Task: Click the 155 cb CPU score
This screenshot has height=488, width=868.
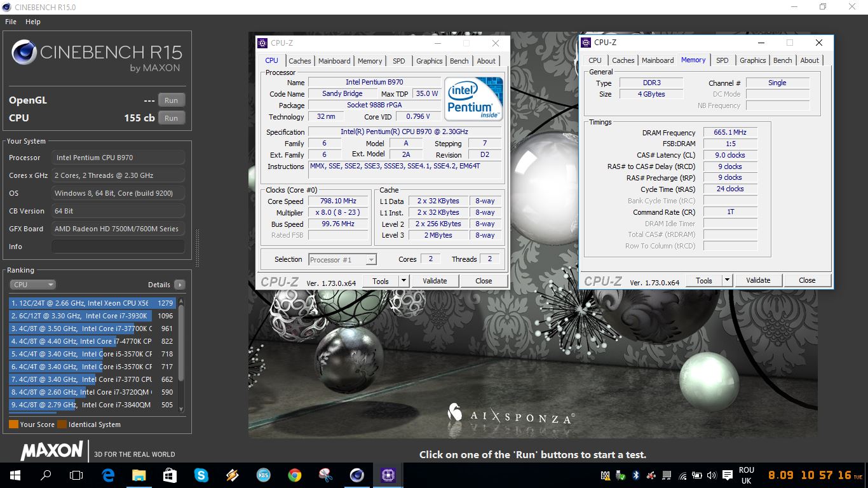Action: tap(139, 118)
